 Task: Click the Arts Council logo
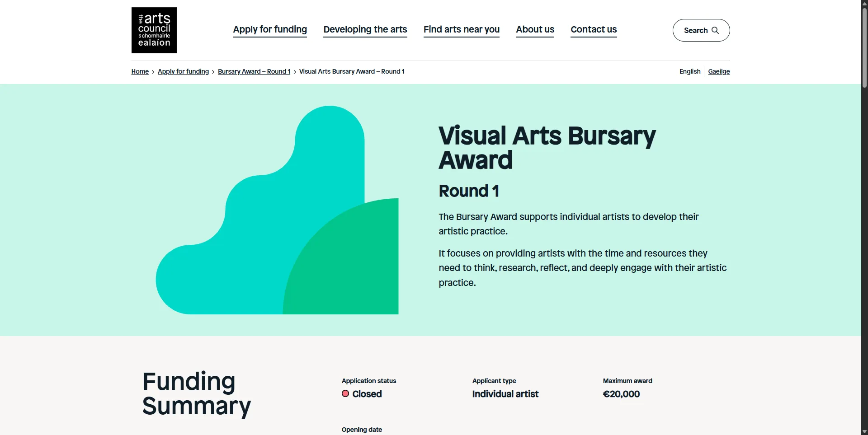tap(154, 30)
